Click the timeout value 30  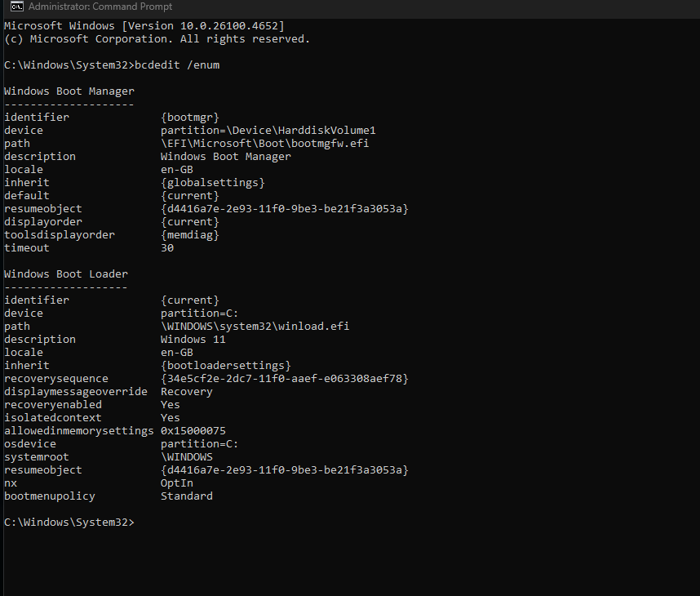(x=167, y=248)
